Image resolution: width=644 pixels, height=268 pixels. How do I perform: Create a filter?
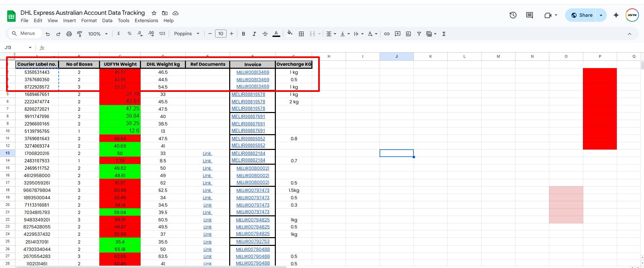419,34
